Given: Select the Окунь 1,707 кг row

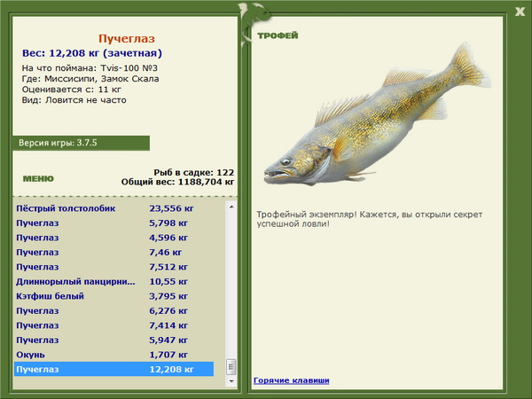Looking at the screenshot, I should 113,354.
